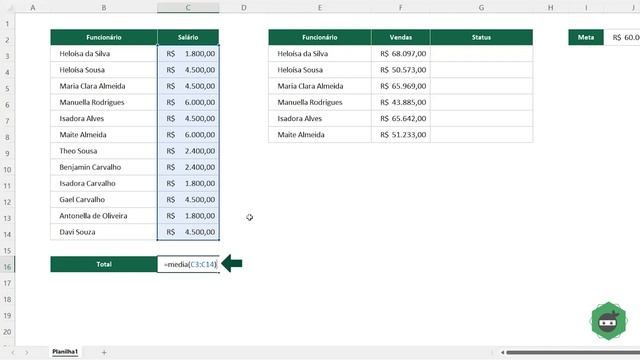Select the Davi Souza cell
This screenshot has height=360, width=640.
(x=104, y=232)
